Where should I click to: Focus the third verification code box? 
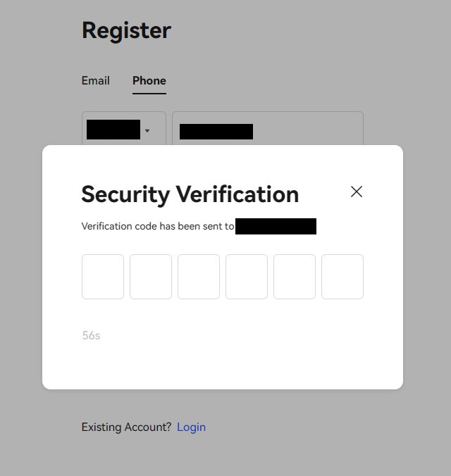(x=199, y=277)
